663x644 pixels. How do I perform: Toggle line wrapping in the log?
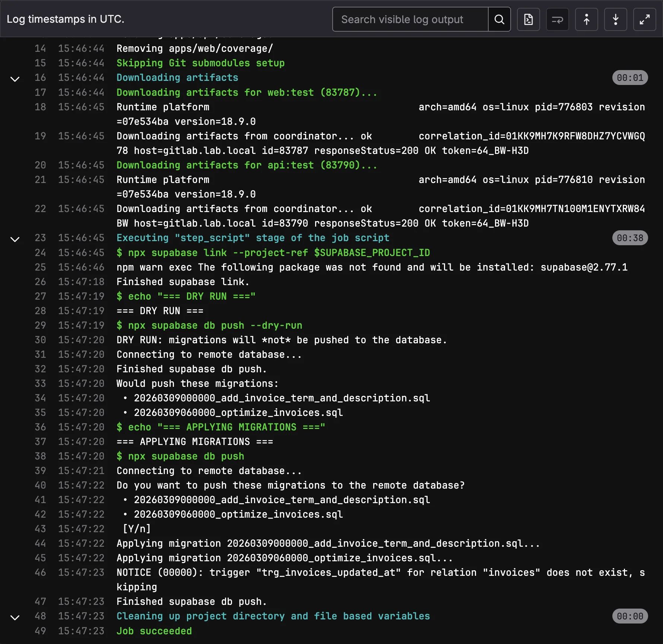pos(557,19)
